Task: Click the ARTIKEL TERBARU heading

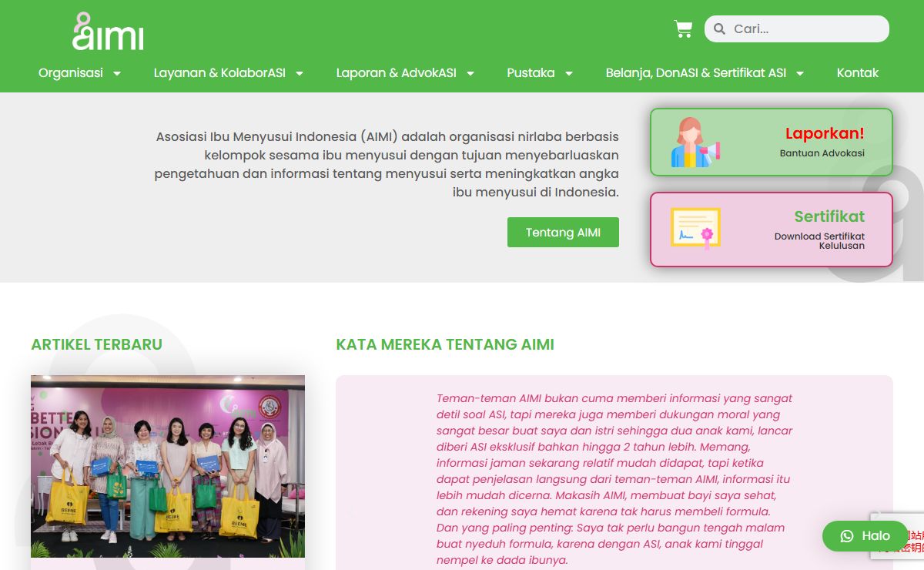Action: coord(96,344)
